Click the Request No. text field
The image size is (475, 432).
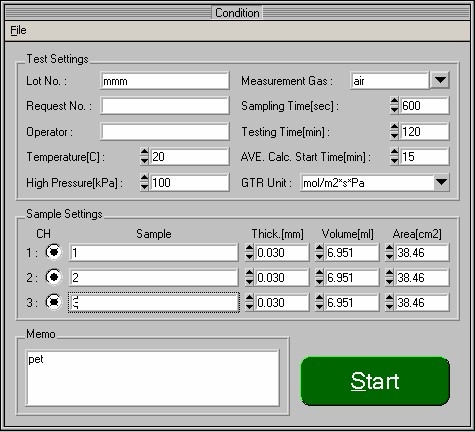[165, 106]
